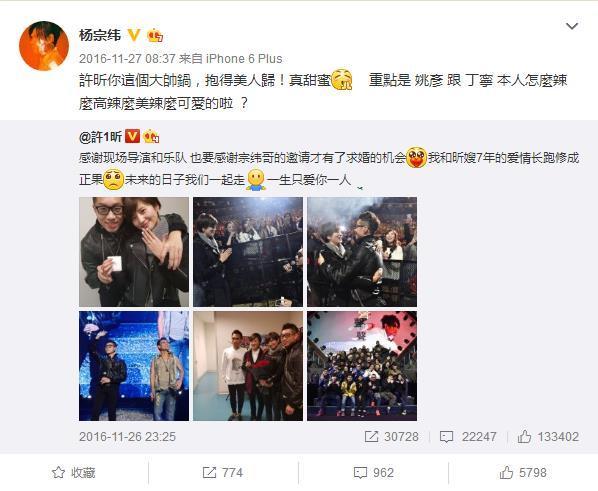Click the membership crown badge next to 杨宗纬
This screenshot has width=598, height=491.
click(x=154, y=35)
